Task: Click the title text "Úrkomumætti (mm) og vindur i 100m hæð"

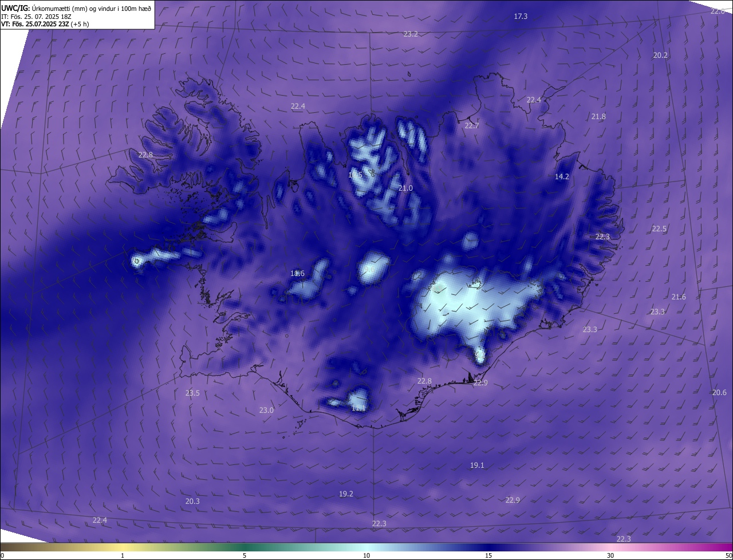Action: (92, 7)
